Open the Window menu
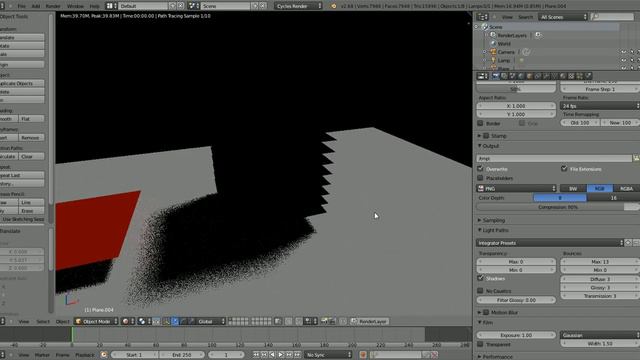Image resolution: width=640 pixels, height=360 pixels. tap(75, 6)
